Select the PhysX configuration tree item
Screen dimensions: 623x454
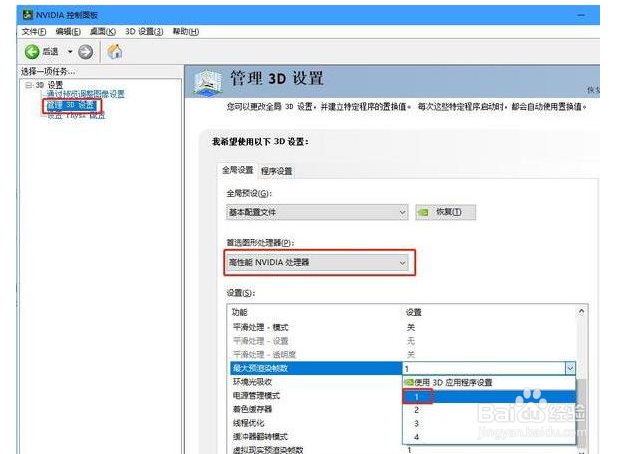[76, 116]
